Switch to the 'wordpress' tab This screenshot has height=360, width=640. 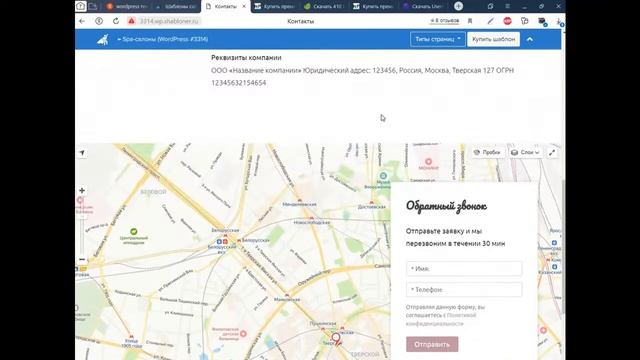click(x=128, y=6)
